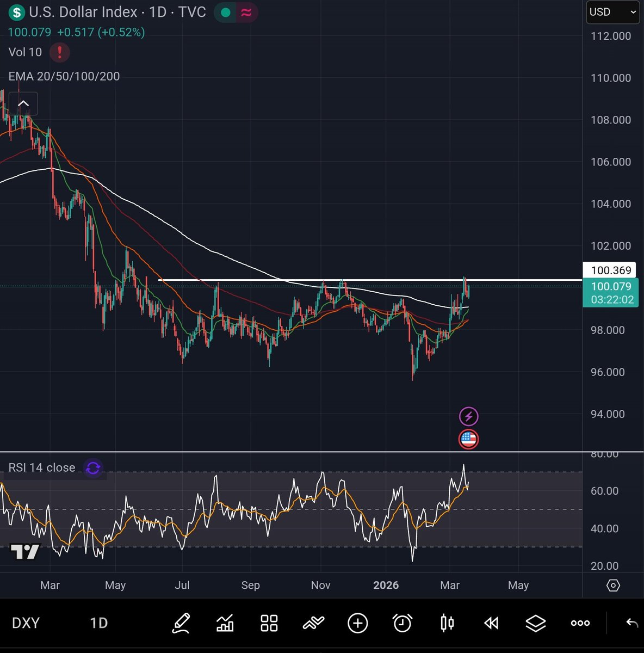Viewport: 644px width, 653px height.
Task: Click the RSI 60.00 scale label
Action: [x=605, y=491]
